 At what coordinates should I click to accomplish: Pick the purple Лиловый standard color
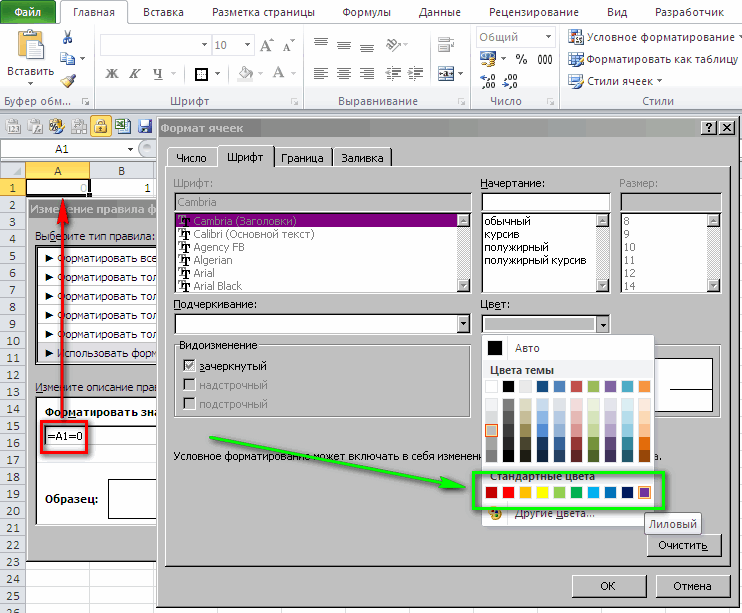click(x=644, y=493)
